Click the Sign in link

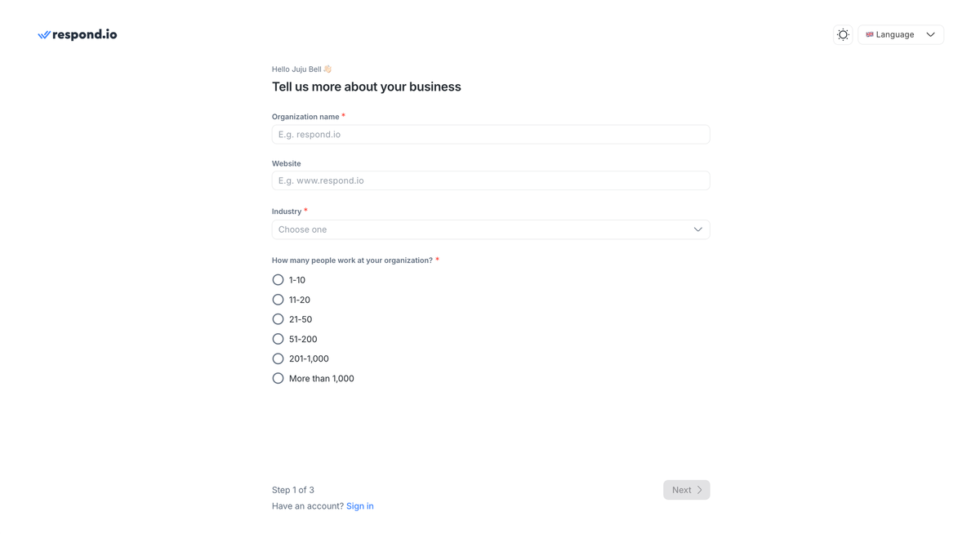coord(360,505)
